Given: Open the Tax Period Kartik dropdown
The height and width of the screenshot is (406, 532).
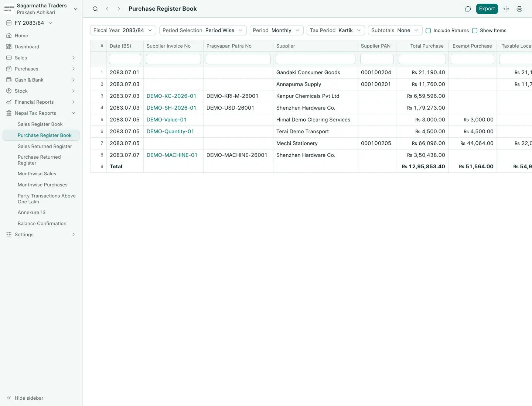Looking at the screenshot, I should [x=335, y=30].
